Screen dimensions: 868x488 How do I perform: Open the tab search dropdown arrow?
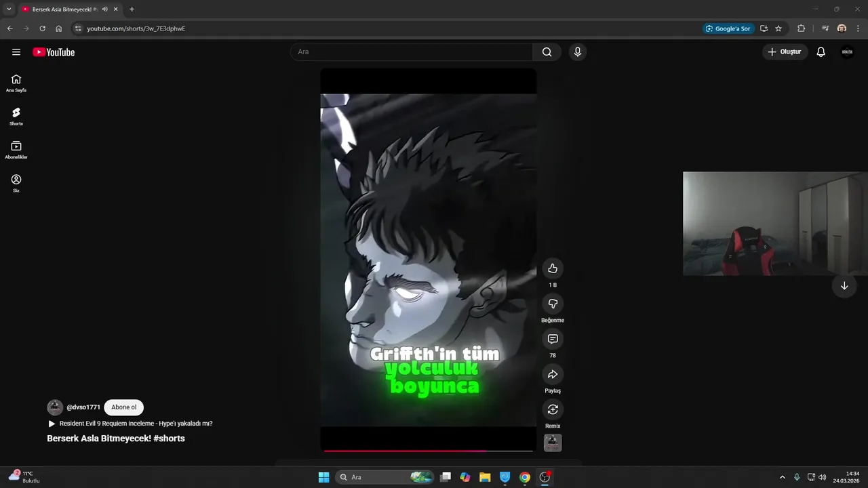[9, 9]
